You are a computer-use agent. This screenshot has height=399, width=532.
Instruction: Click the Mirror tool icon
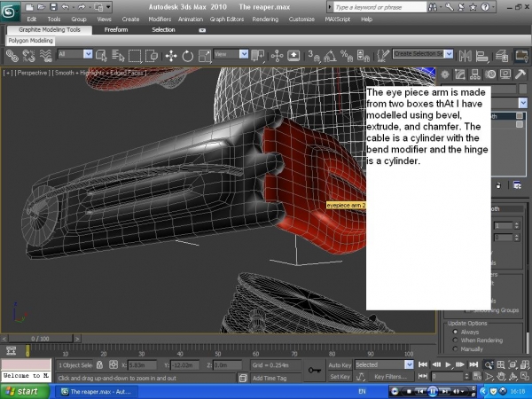coord(465,56)
